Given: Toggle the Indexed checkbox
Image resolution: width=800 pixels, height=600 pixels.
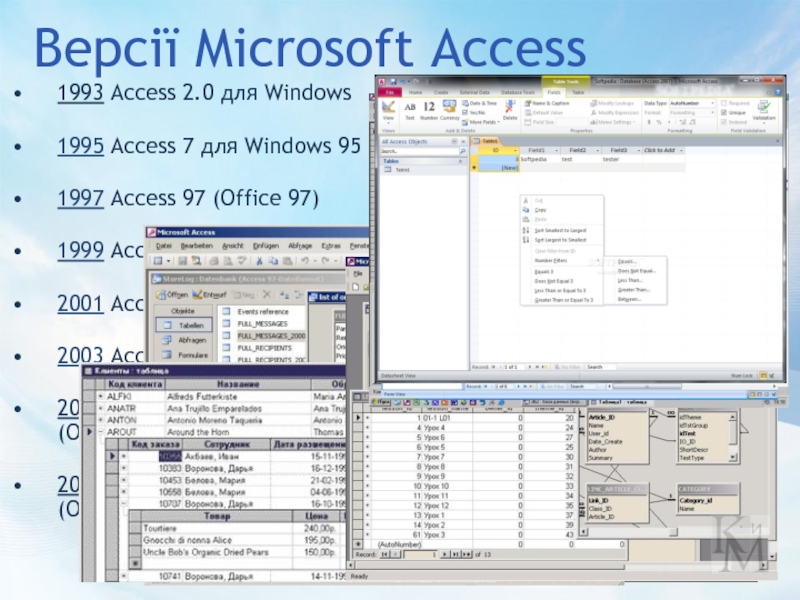Looking at the screenshot, I should 724,122.
